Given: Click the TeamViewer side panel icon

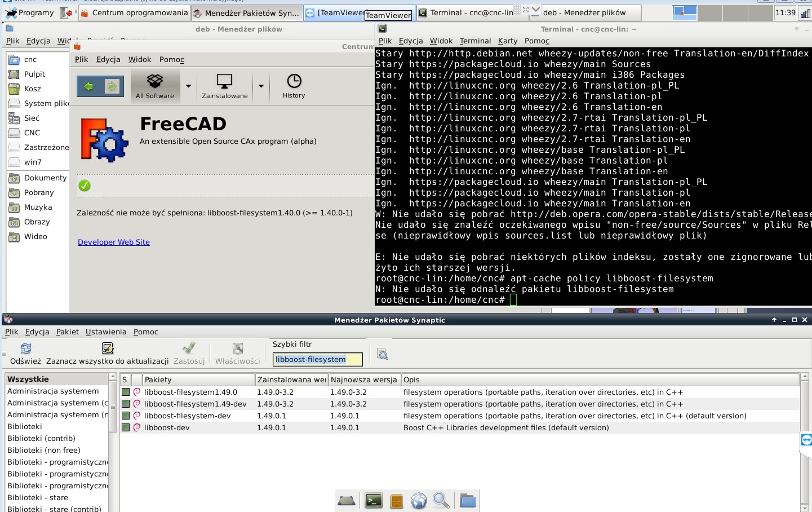Looking at the screenshot, I should tap(806, 440).
